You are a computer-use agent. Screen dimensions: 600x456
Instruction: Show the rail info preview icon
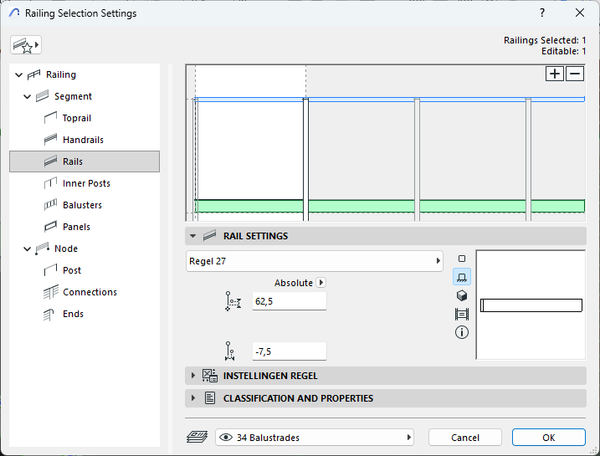(x=462, y=332)
